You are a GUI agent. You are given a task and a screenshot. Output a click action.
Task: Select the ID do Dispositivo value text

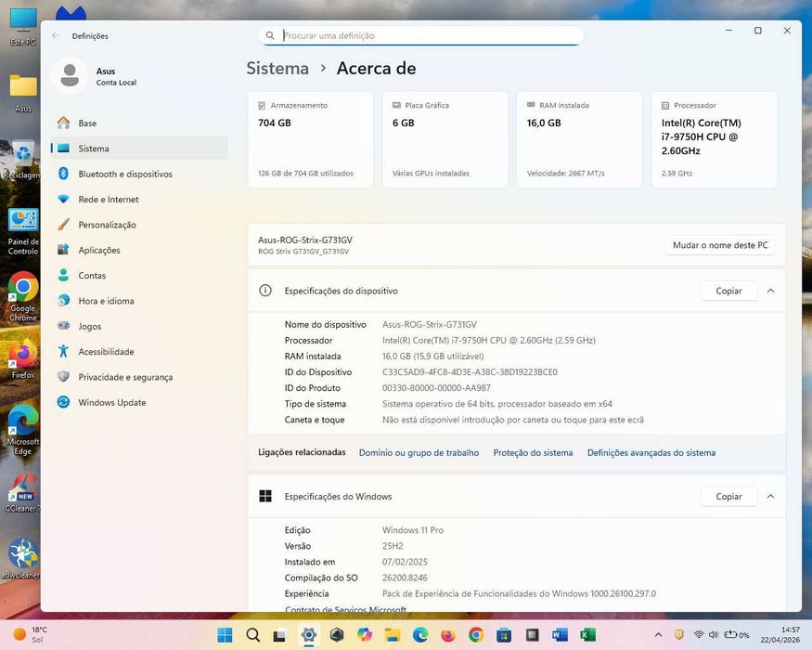tap(470, 372)
